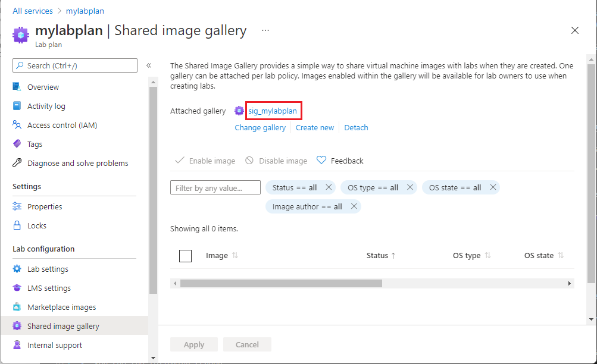Check the select-all images checkbox
Image resolution: width=597 pixels, height=364 pixels.
186,256
